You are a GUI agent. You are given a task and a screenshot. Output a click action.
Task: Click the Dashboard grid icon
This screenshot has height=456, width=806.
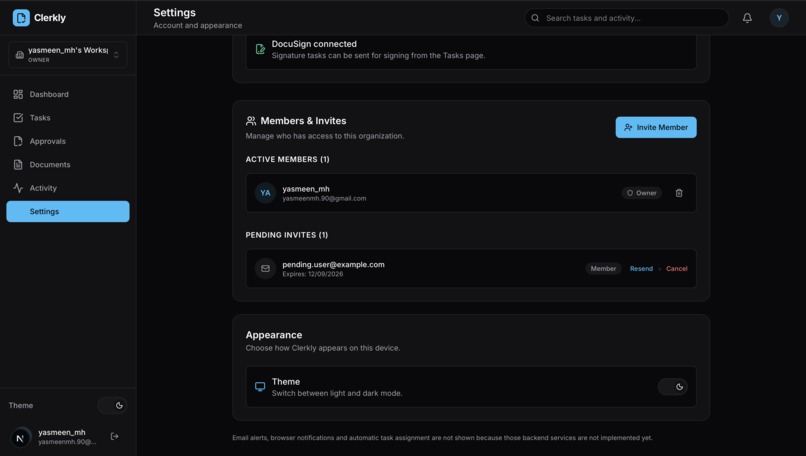pyautogui.click(x=18, y=94)
